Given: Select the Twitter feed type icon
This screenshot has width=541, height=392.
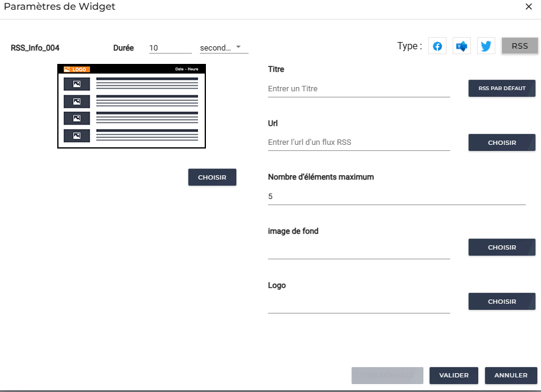Looking at the screenshot, I should [486, 46].
